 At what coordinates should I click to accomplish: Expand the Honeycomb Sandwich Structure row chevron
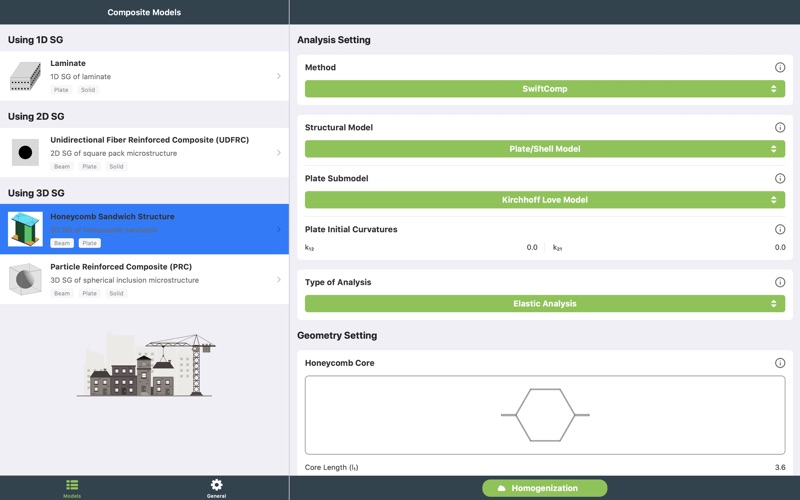(x=279, y=230)
